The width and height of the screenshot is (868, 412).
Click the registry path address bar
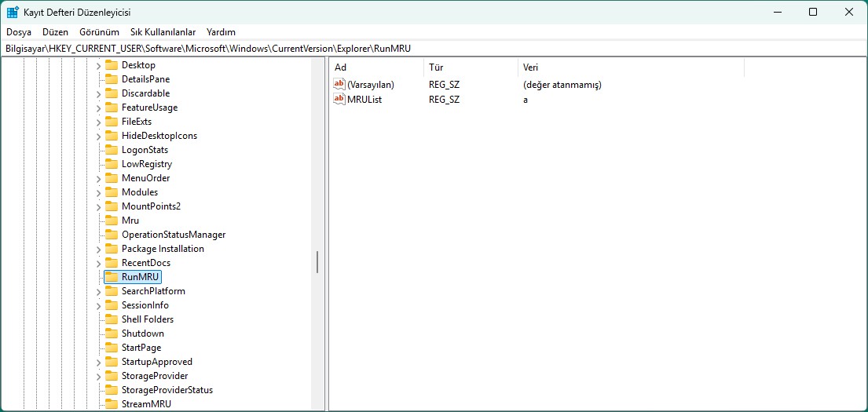coord(434,49)
